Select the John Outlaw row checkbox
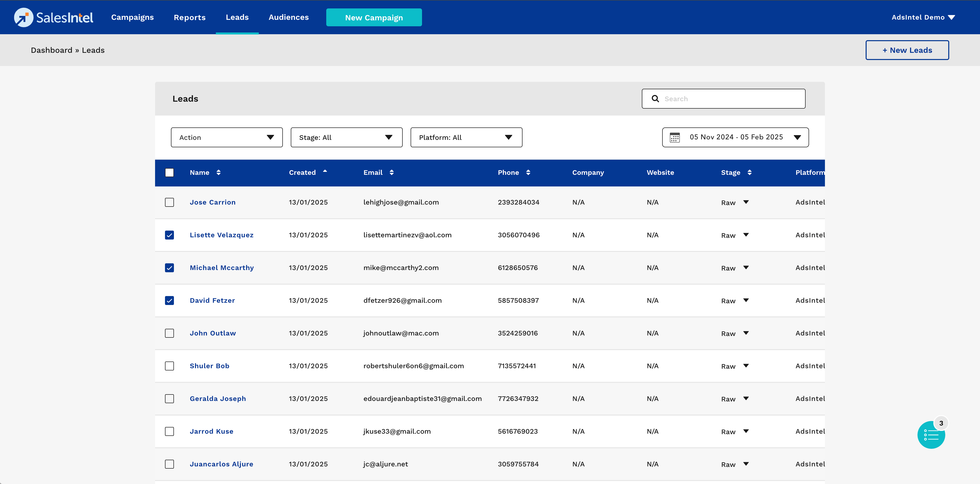 (x=169, y=333)
